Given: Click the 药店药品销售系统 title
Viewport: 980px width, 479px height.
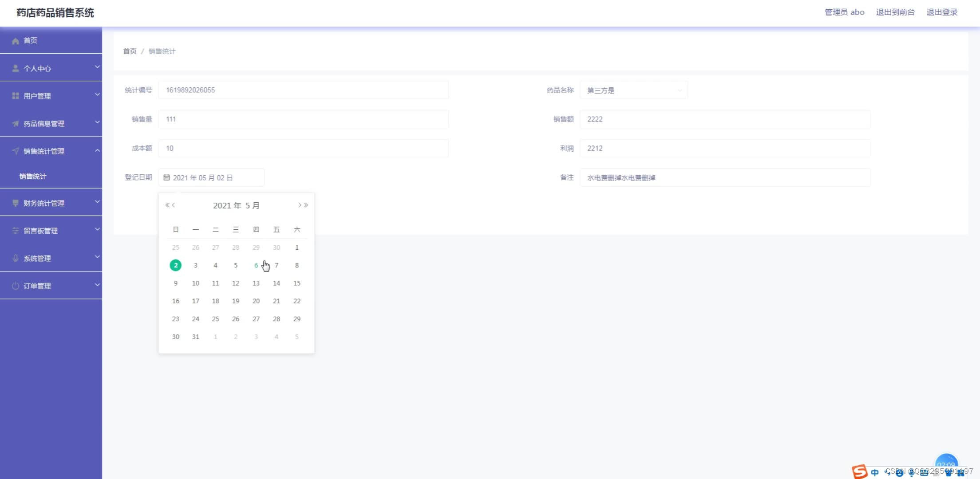Looking at the screenshot, I should pyautogui.click(x=55, y=13).
